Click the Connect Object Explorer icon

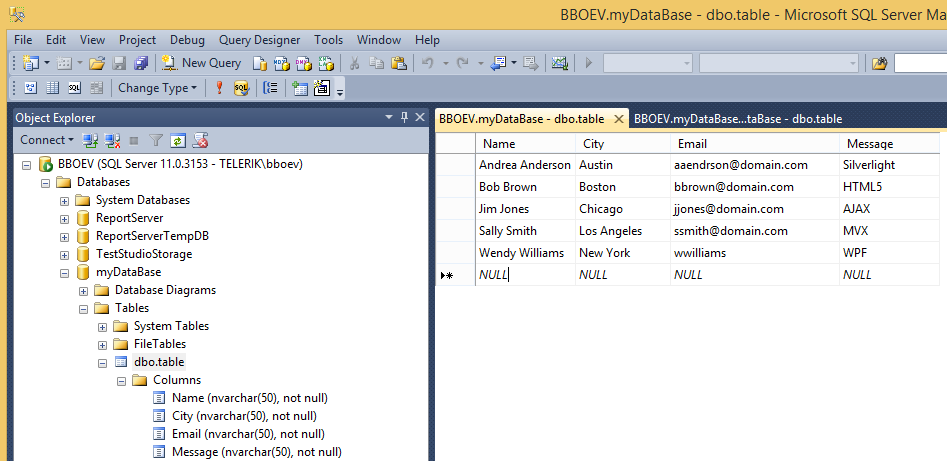tap(90, 141)
